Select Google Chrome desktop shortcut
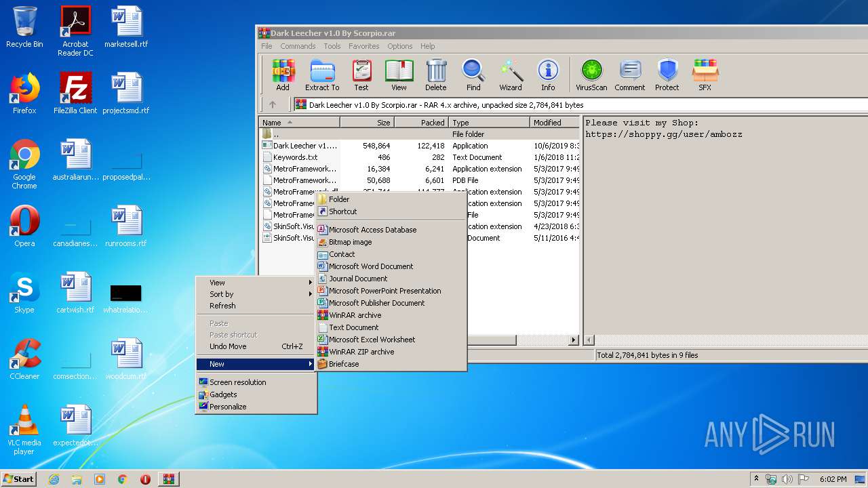Screen dimensions: 868x488 click(24, 165)
